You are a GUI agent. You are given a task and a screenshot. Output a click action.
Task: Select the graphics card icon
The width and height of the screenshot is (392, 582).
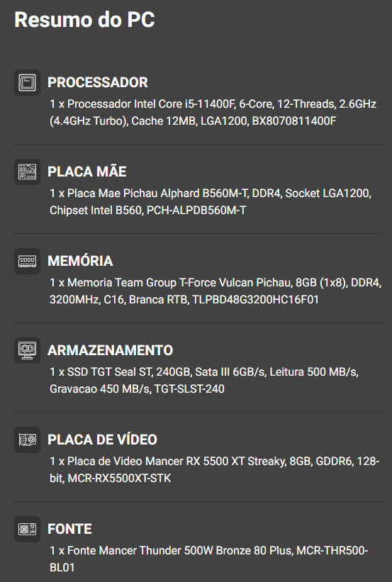[x=27, y=440]
